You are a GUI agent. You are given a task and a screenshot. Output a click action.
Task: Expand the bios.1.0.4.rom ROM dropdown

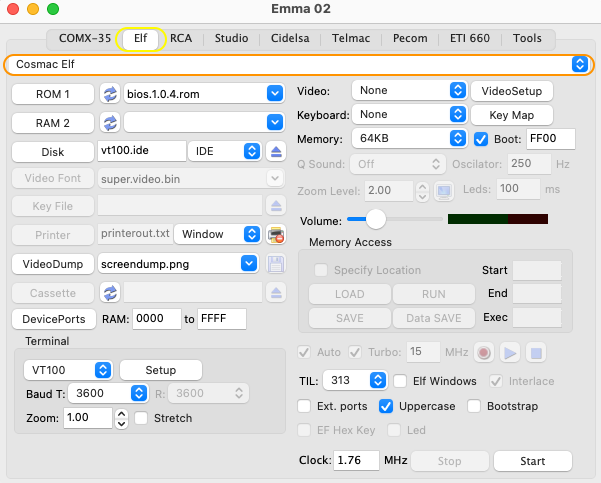[275, 93]
